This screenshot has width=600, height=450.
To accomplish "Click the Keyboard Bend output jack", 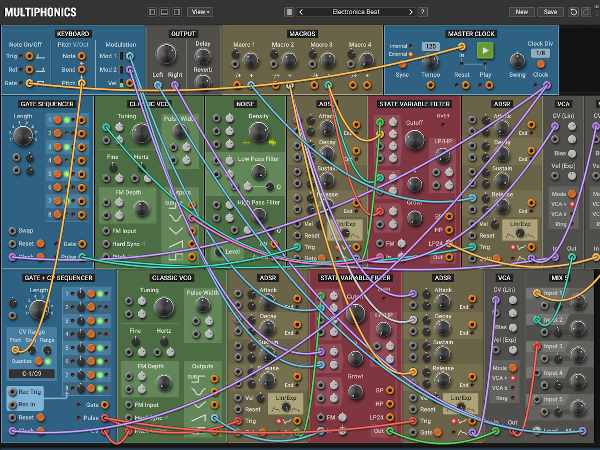I will click(x=82, y=70).
